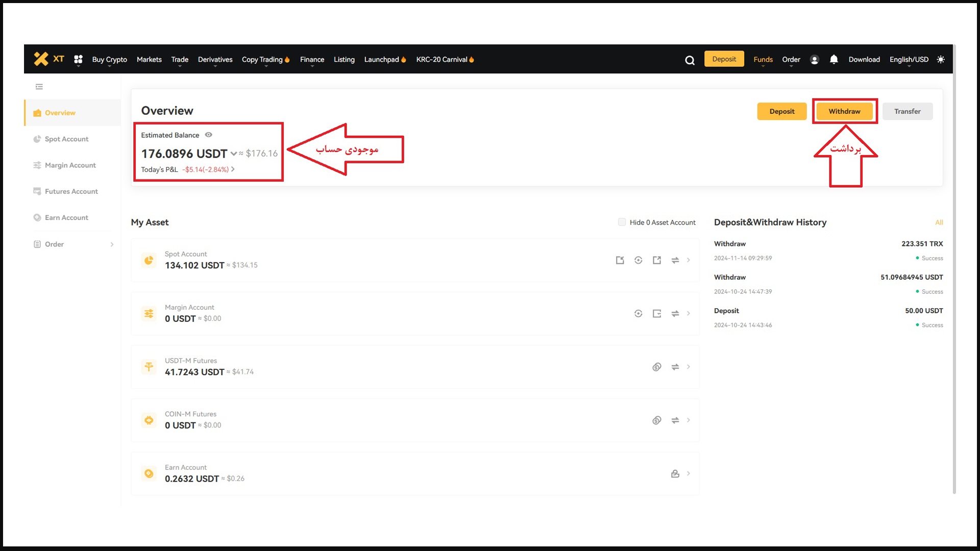
Task: Collapse the sidebar menu icon
Action: [x=39, y=87]
